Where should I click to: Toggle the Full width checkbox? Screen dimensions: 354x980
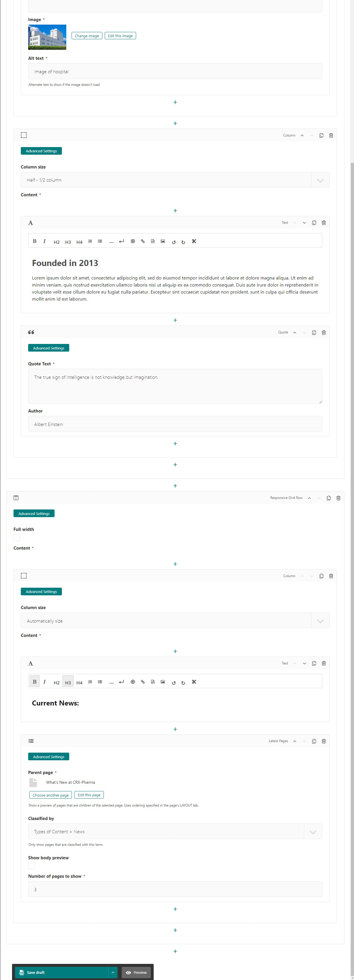(x=17, y=538)
